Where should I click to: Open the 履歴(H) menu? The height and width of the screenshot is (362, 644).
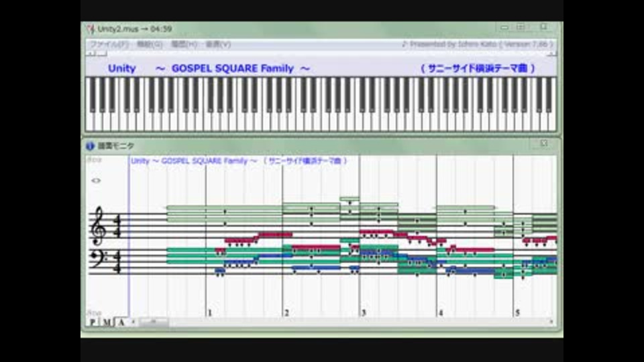tap(184, 44)
